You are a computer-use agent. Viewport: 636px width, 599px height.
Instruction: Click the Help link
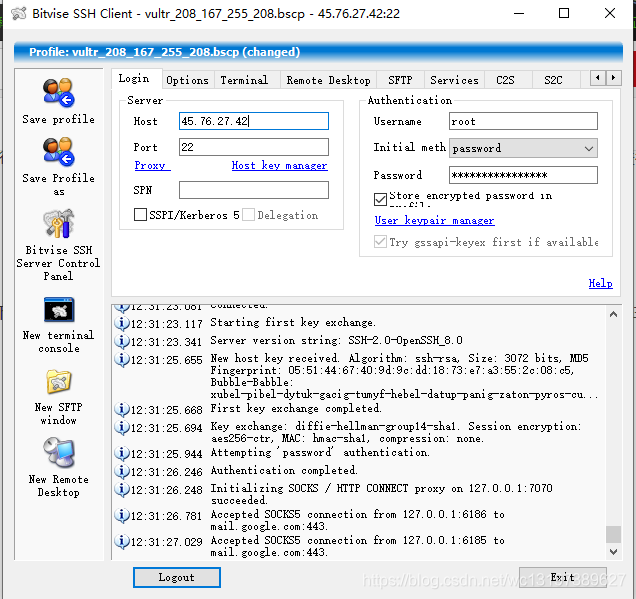(x=600, y=283)
